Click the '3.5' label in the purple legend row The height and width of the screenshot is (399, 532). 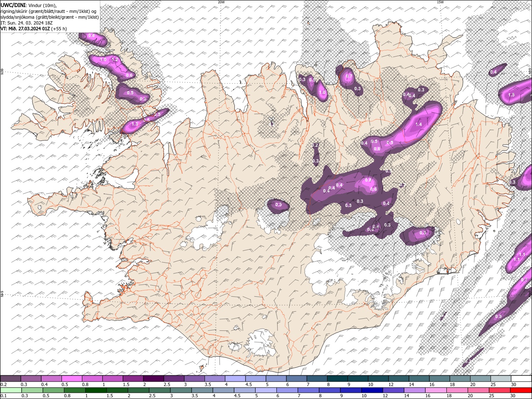(207, 384)
